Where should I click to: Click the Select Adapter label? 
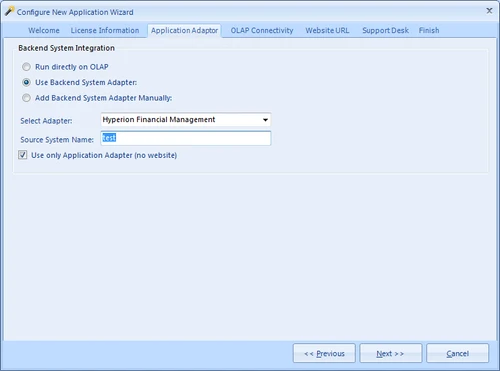46,121
